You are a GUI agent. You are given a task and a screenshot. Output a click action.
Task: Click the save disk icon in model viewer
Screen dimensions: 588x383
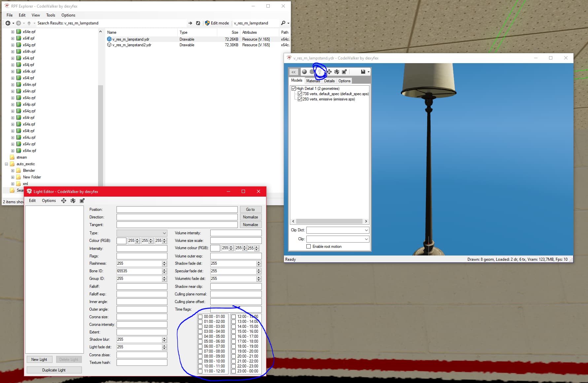pos(363,72)
